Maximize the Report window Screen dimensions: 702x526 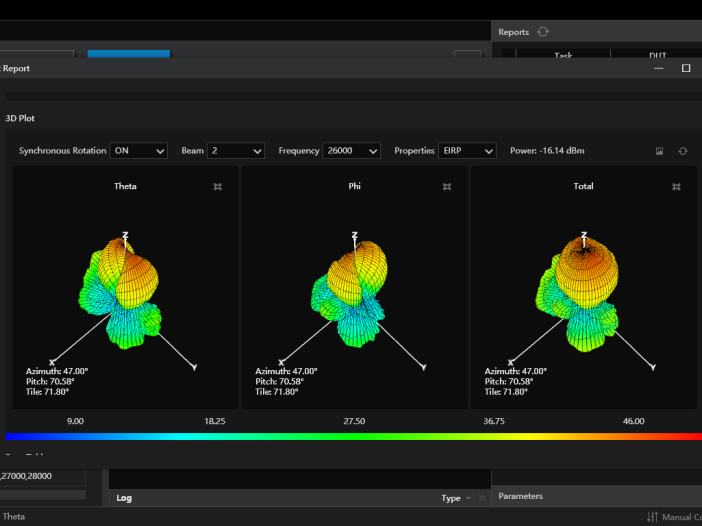coord(686,68)
